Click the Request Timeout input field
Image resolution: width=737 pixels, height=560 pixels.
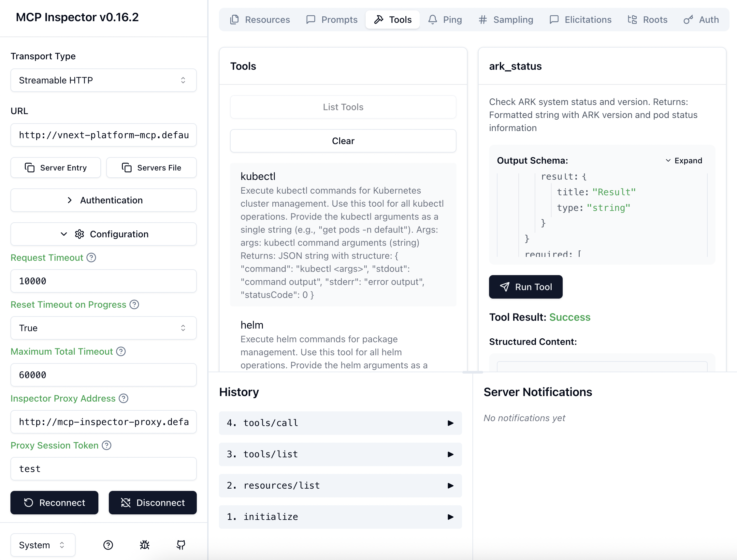103,281
